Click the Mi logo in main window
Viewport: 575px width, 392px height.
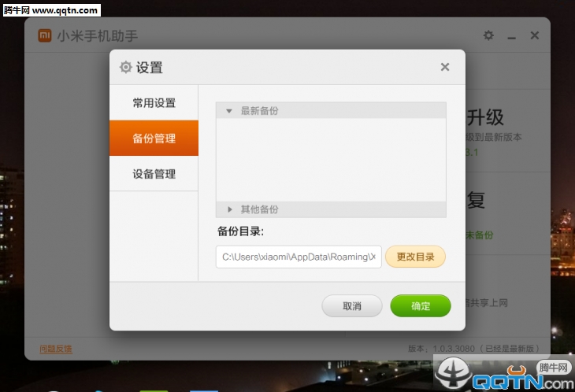tap(45, 35)
